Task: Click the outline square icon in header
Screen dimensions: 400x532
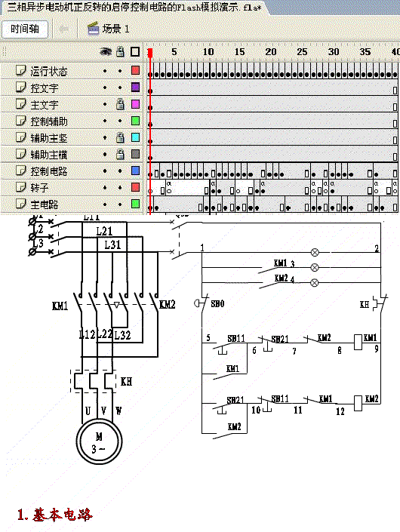Action: tap(135, 51)
